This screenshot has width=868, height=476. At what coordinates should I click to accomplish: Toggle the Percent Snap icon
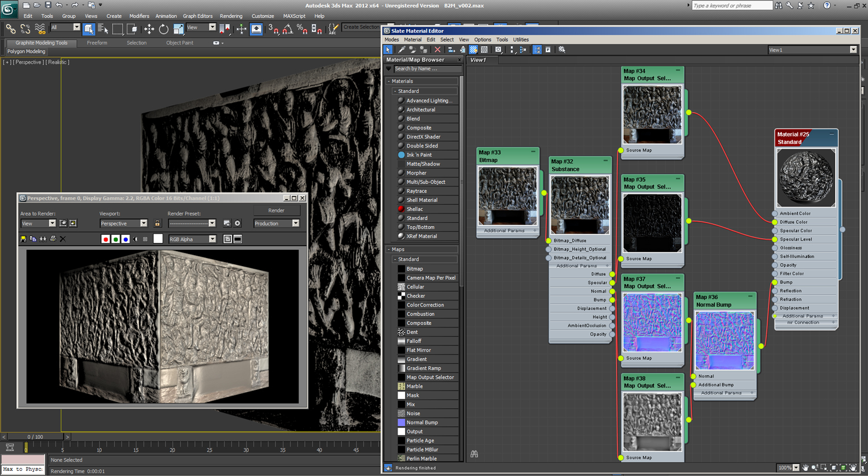pyautogui.click(x=301, y=28)
